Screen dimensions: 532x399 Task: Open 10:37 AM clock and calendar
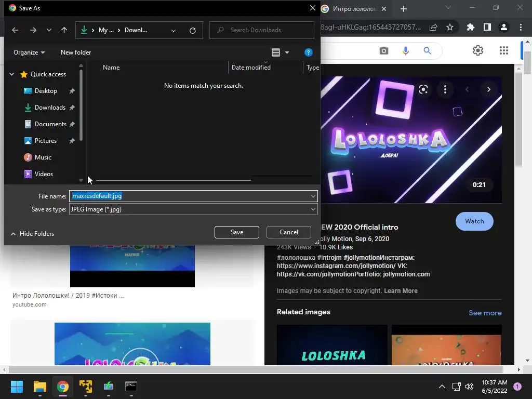pos(495,387)
